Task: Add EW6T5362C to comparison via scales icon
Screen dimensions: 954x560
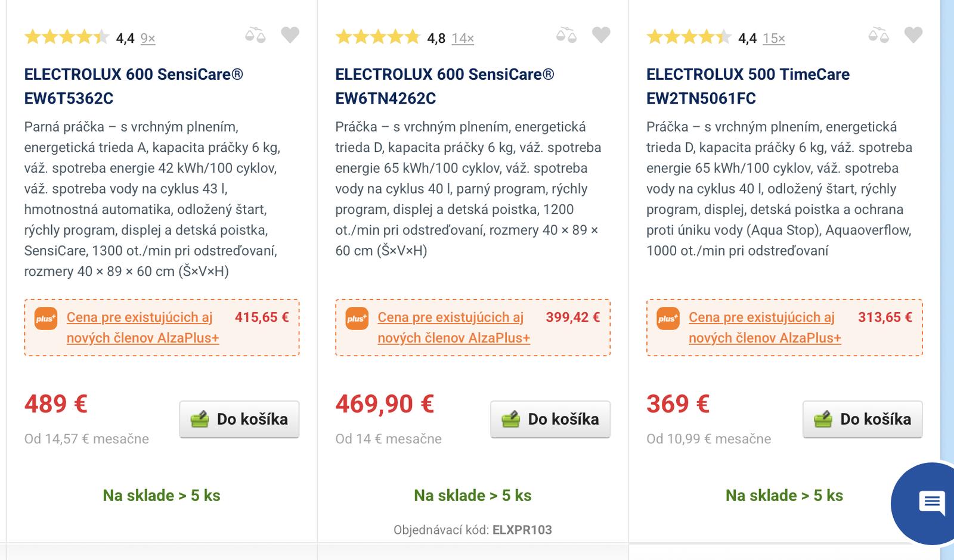Action: coord(255,36)
